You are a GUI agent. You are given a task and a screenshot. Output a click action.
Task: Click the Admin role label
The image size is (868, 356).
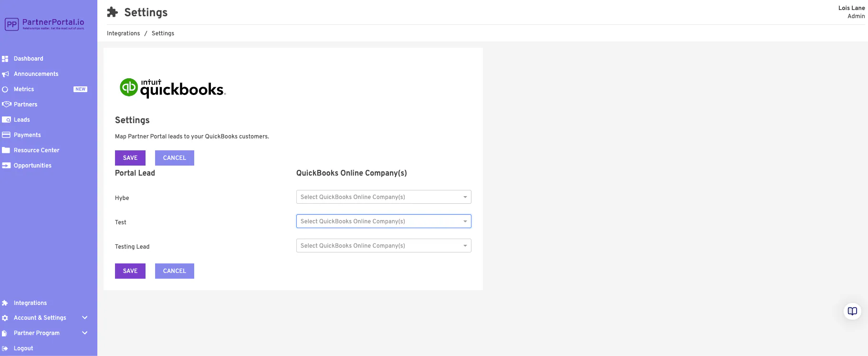tap(856, 16)
